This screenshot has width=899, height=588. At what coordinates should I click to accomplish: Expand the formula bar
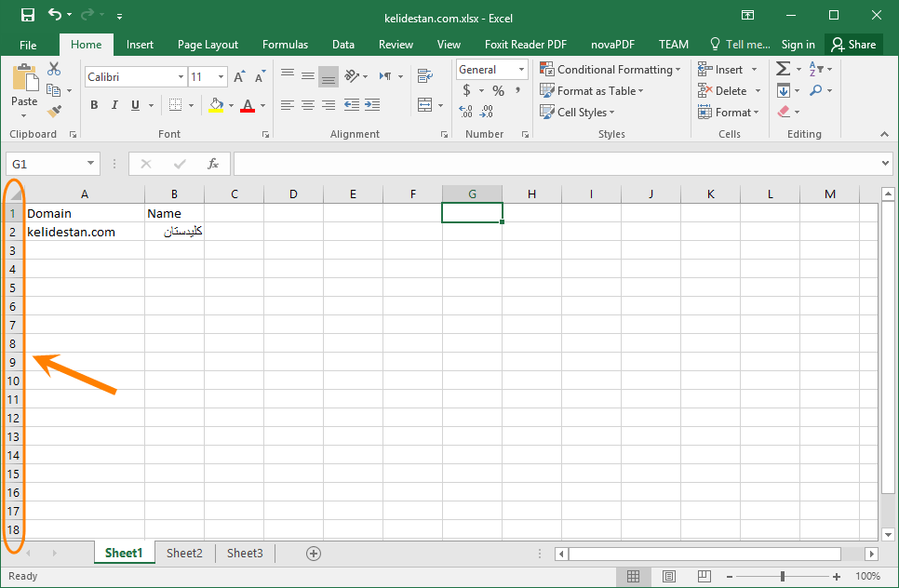pos(885,164)
